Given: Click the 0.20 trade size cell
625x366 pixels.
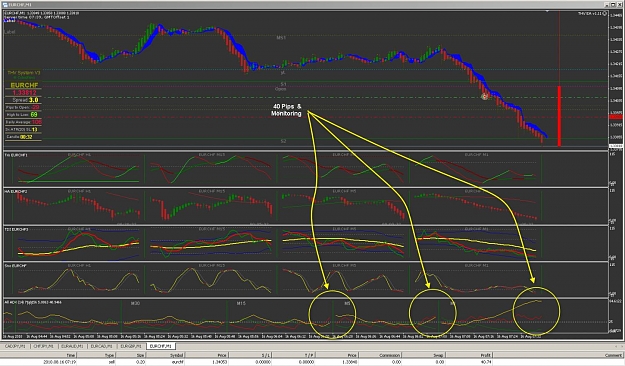Looking at the screenshot, I should (x=140, y=362).
